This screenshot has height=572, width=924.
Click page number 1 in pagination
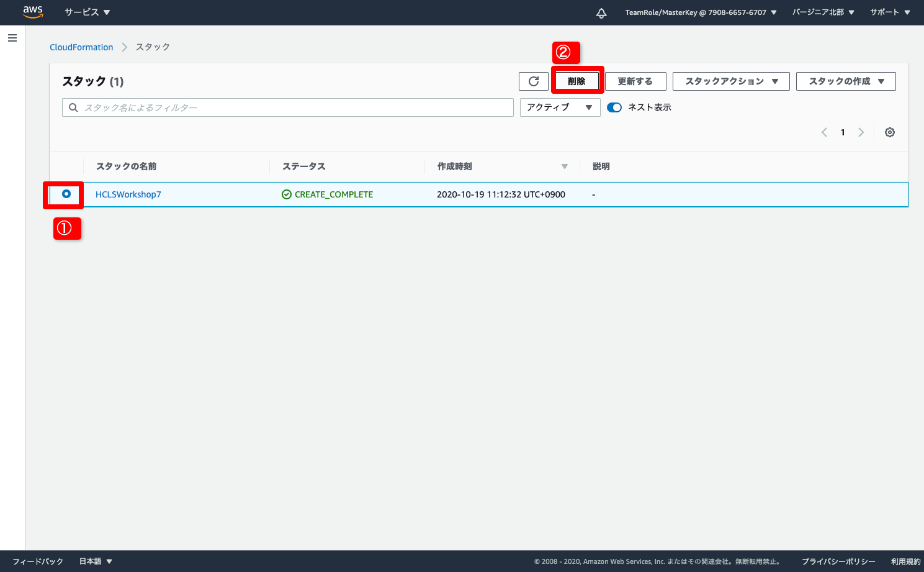point(843,132)
